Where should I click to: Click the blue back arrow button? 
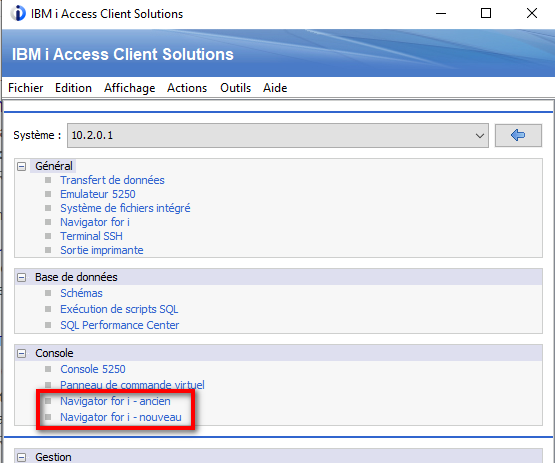[518, 135]
